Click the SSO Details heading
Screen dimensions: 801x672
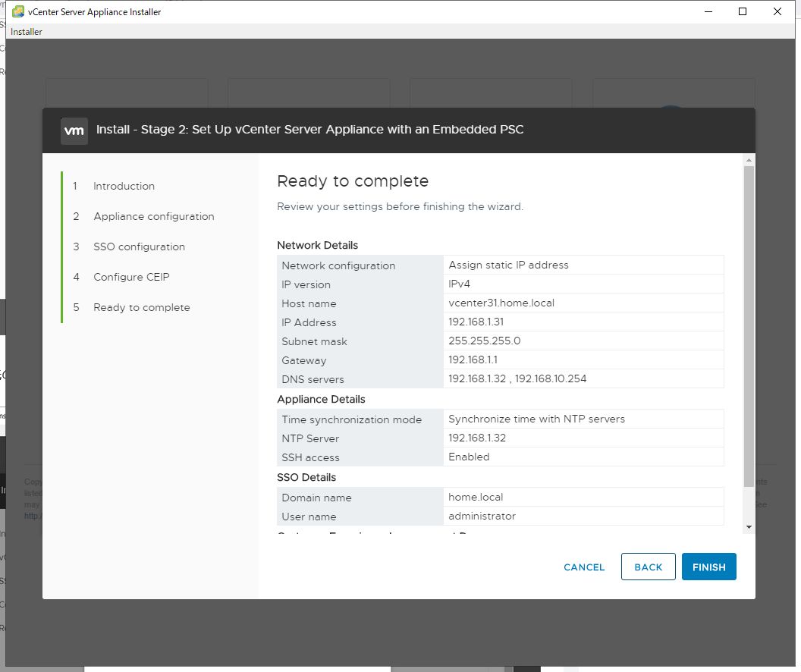[x=306, y=477]
